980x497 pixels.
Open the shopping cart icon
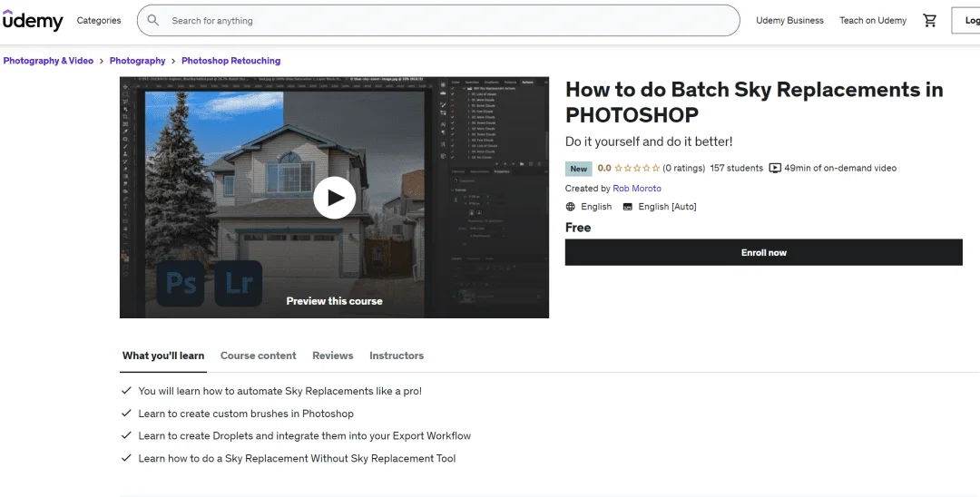tap(930, 21)
